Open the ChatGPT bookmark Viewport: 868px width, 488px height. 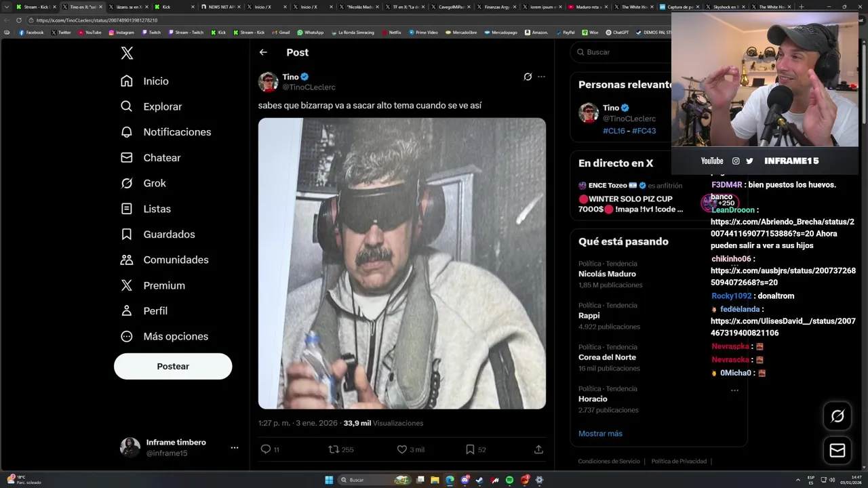[x=618, y=32]
